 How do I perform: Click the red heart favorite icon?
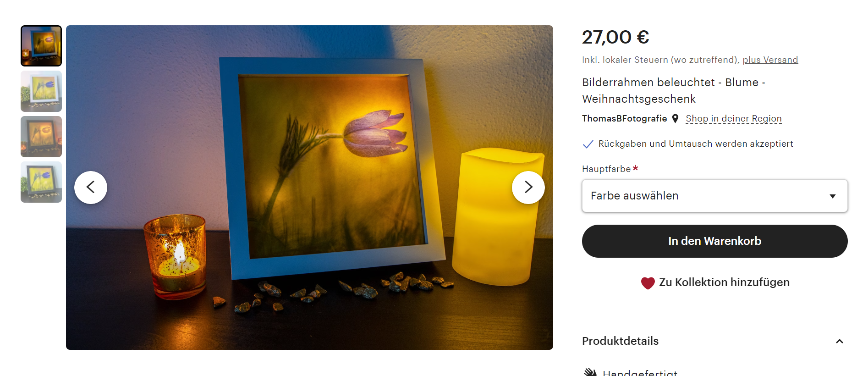[648, 283]
